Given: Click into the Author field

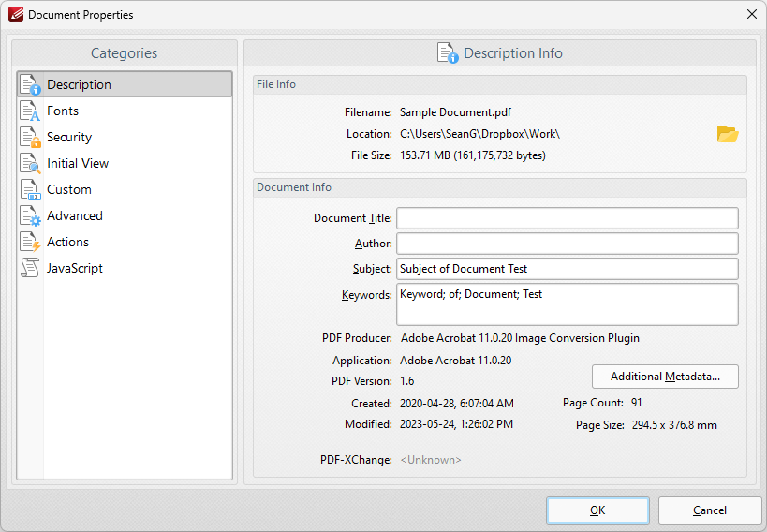Looking at the screenshot, I should [567, 244].
